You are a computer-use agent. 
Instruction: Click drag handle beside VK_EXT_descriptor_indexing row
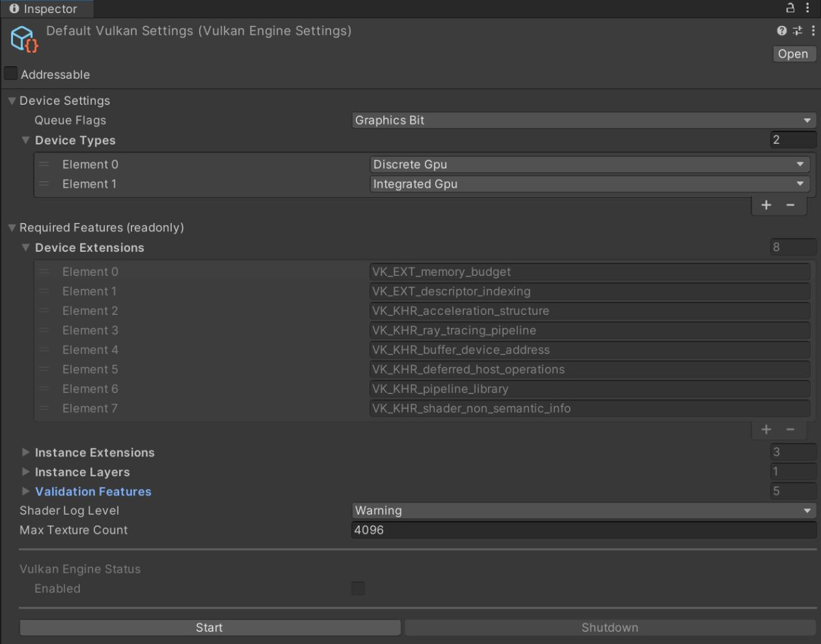click(x=44, y=292)
